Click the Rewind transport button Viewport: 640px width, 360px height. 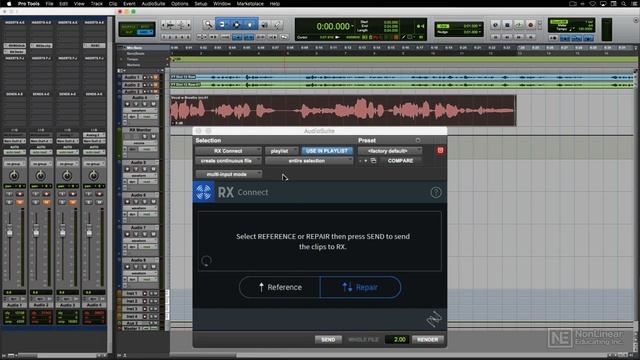[x=507, y=37]
